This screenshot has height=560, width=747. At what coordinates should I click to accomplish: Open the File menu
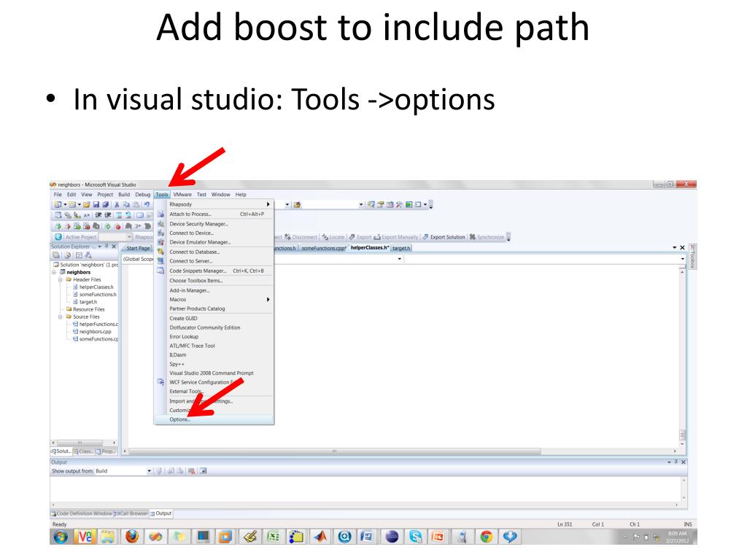pyautogui.click(x=58, y=194)
